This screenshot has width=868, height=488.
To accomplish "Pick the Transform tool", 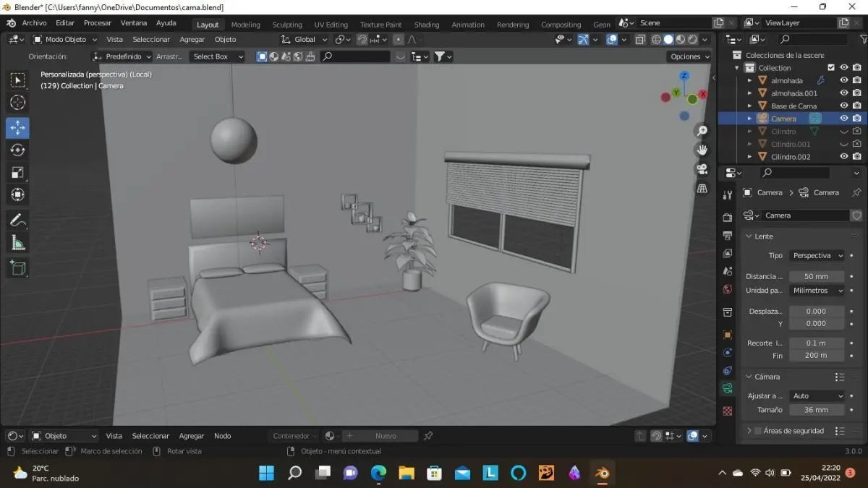I will point(17,194).
